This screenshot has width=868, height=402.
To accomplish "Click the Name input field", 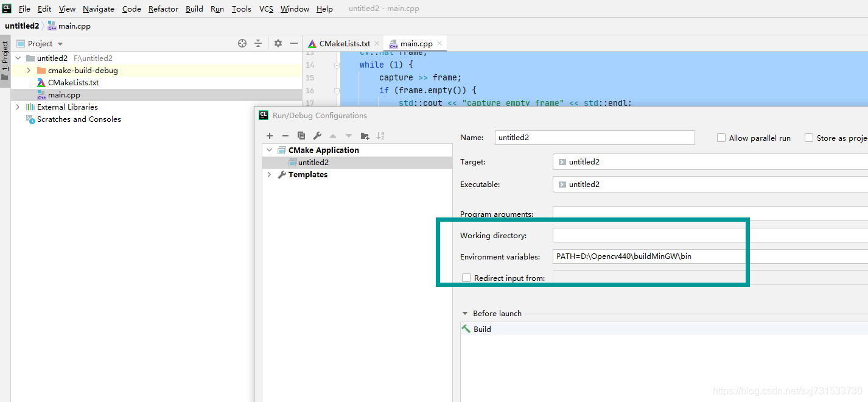I will click(595, 138).
